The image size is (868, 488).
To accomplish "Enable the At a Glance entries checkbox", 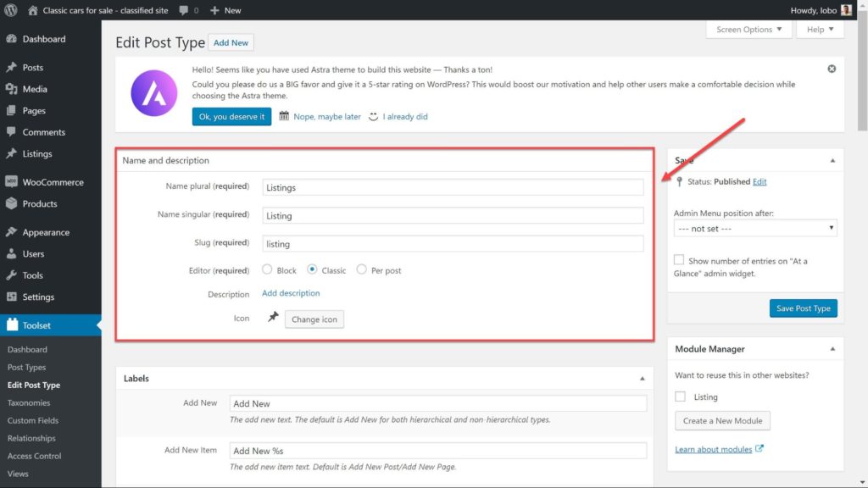I will (679, 261).
